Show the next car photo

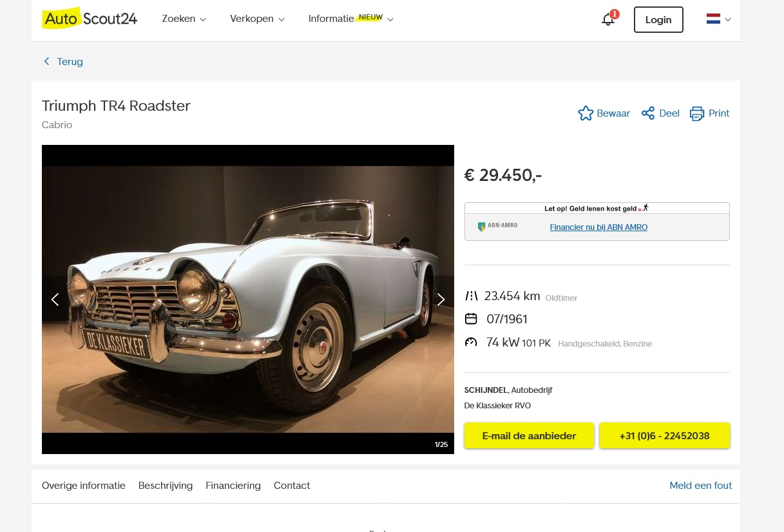441,299
